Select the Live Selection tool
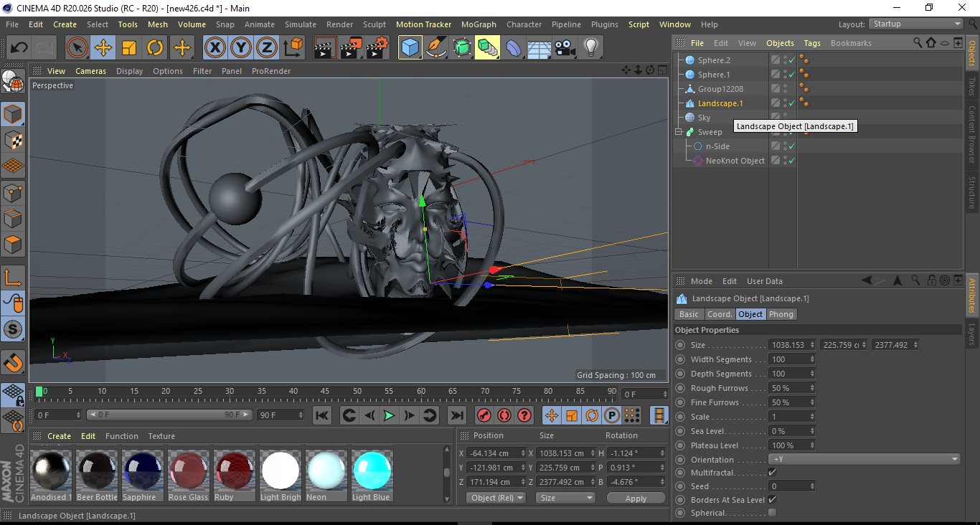This screenshot has height=525, width=980. coord(77,48)
